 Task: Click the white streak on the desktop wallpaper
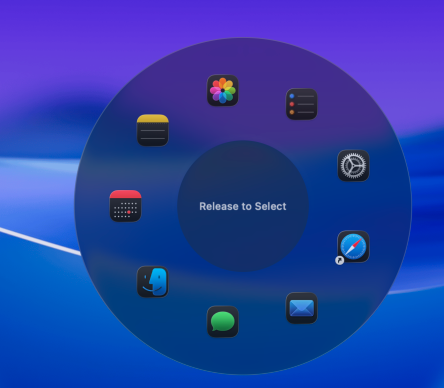tap(40, 241)
